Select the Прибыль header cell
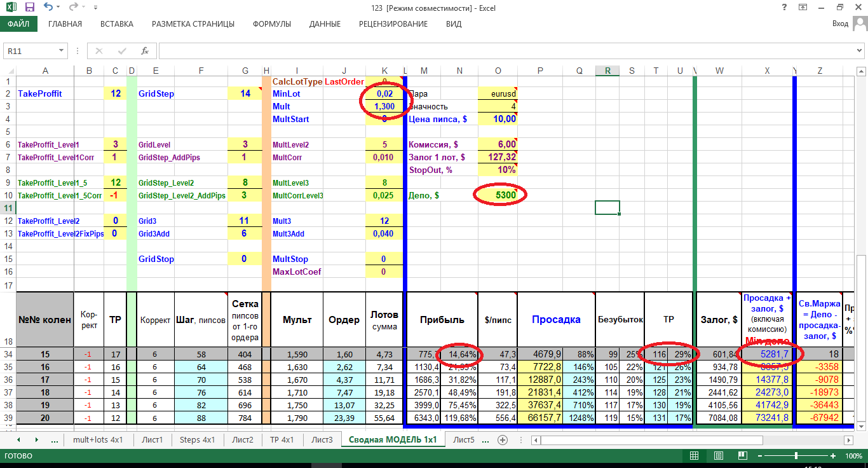 click(442, 320)
